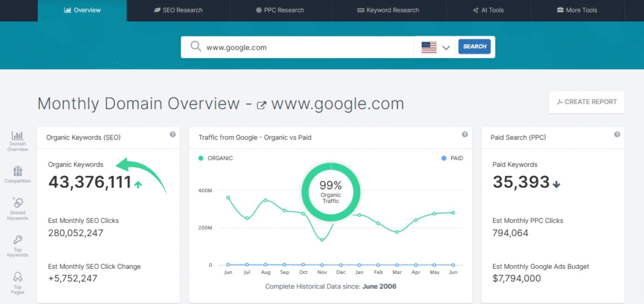
Task: Switch to the PPC Research tab
Action: pyautogui.click(x=280, y=11)
